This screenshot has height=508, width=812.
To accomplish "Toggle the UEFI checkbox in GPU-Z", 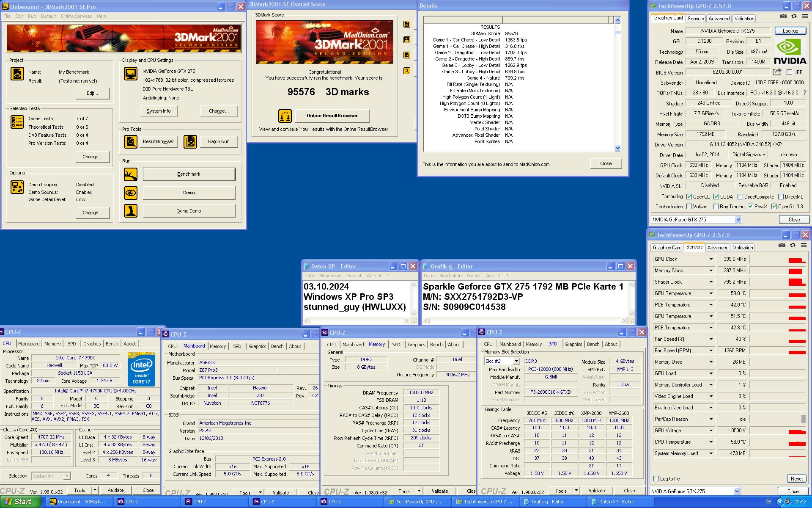I will point(789,72).
